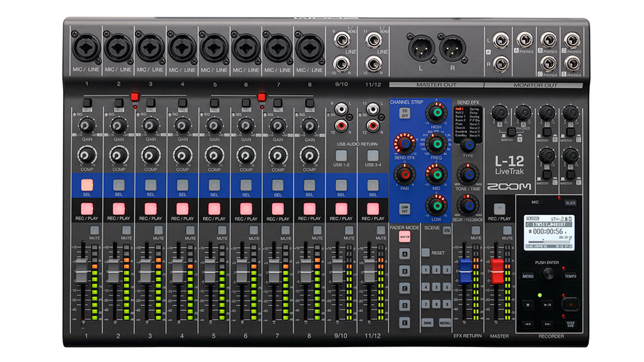The width and height of the screenshot is (644, 362).
Task: Tap the red record button in Recorder
Action: pos(570,304)
